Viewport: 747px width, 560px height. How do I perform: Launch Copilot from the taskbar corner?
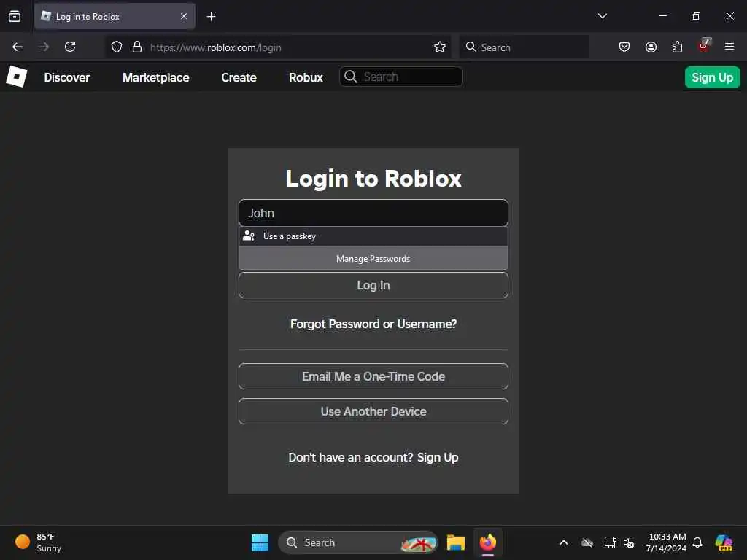pos(724,542)
